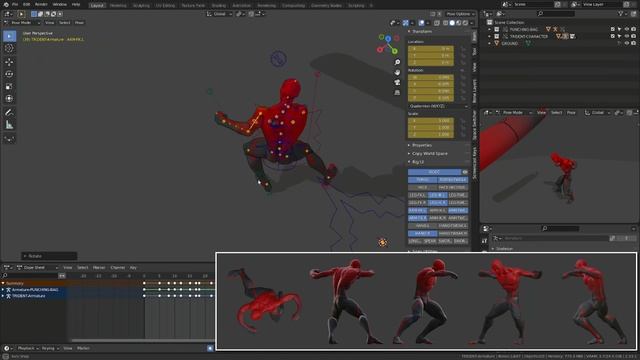The width and height of the screenshot is (640, 360).
Task: Expand Armature-PUNCHING-BAG channel in dope sheet
Action: click(x=3, y=290)
